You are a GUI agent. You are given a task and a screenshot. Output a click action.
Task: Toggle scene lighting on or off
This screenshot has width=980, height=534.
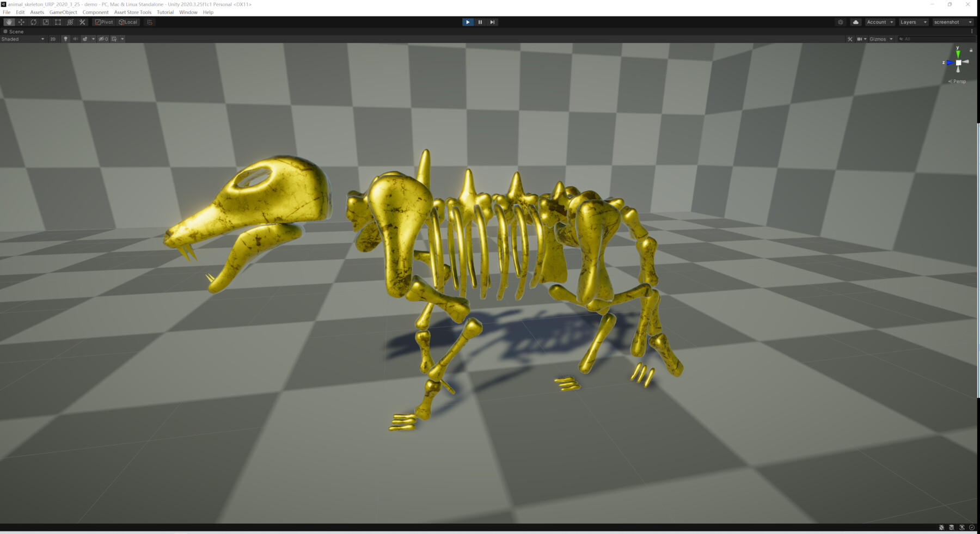pyautogui.click(x=65, y=39)
